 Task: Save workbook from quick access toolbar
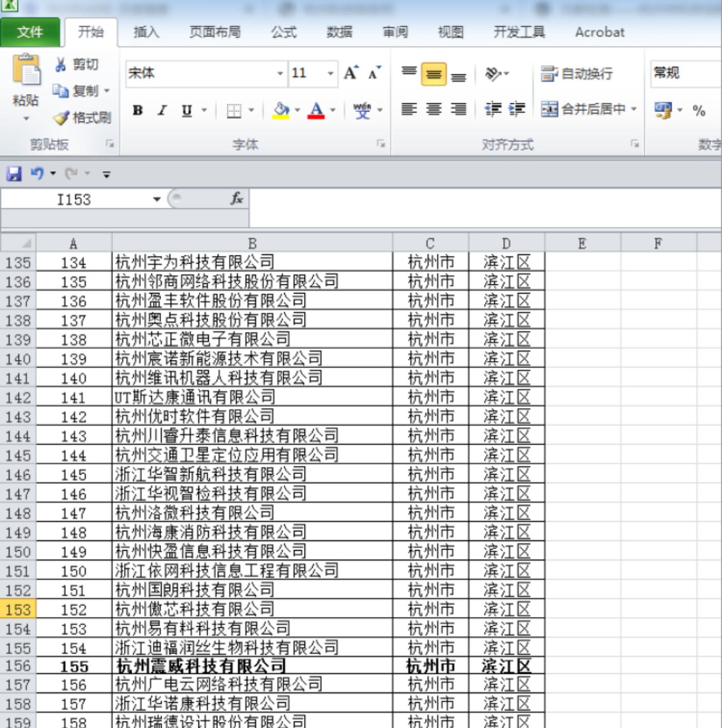14,174
